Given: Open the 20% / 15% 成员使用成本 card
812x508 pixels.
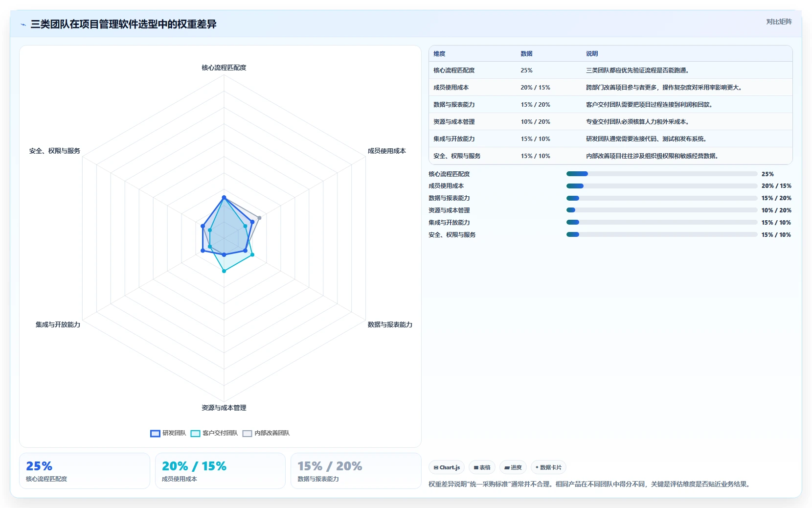Looking at the screenshot, I should tap(220, 471).
